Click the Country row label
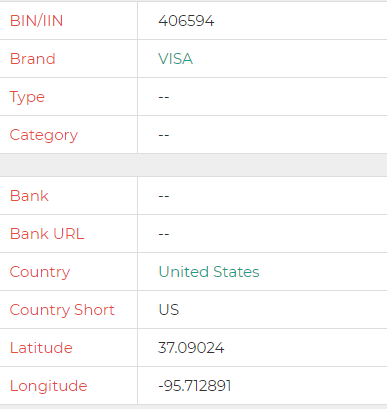The height and width of the screenshot is (409, 387). 40,272
